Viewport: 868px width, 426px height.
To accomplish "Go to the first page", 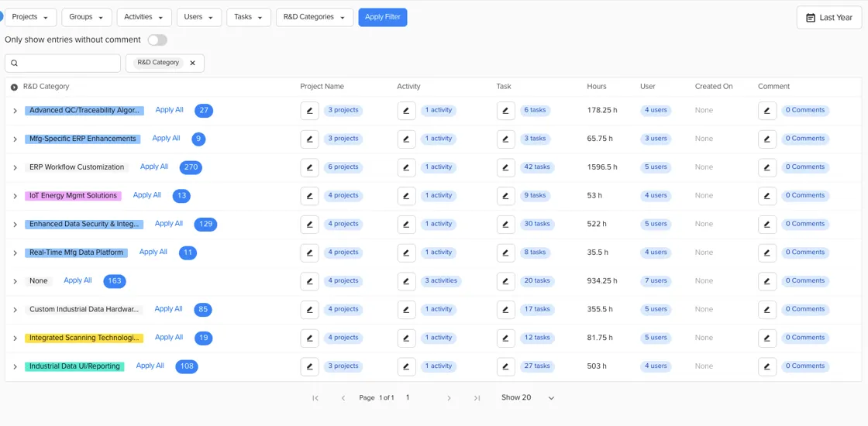I will click(315, 398).
